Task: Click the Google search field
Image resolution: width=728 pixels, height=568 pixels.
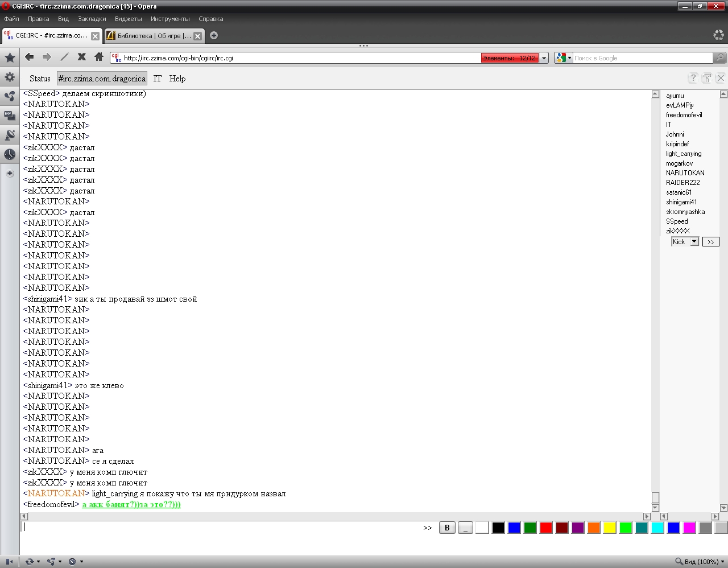Action: [x=643, y=58]
